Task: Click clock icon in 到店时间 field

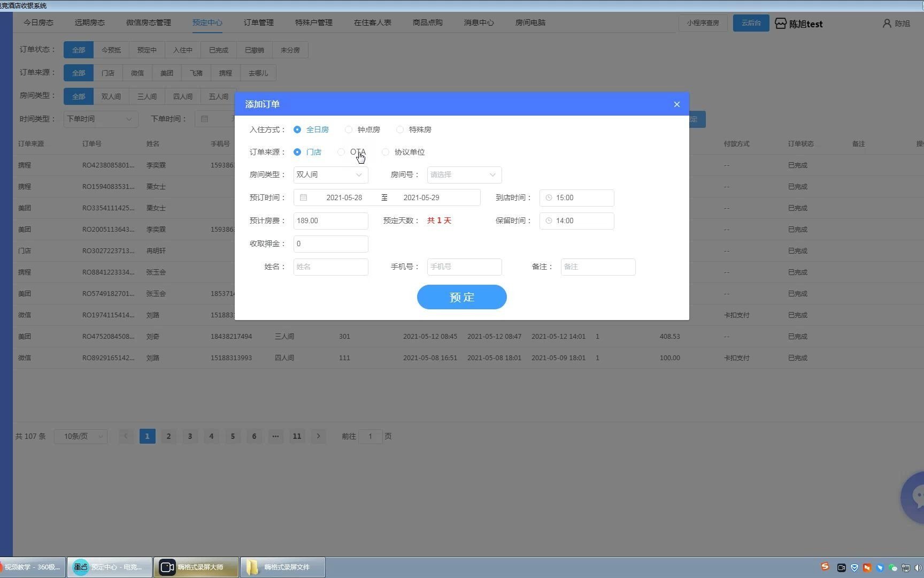Action: click(x=549, y=197)
